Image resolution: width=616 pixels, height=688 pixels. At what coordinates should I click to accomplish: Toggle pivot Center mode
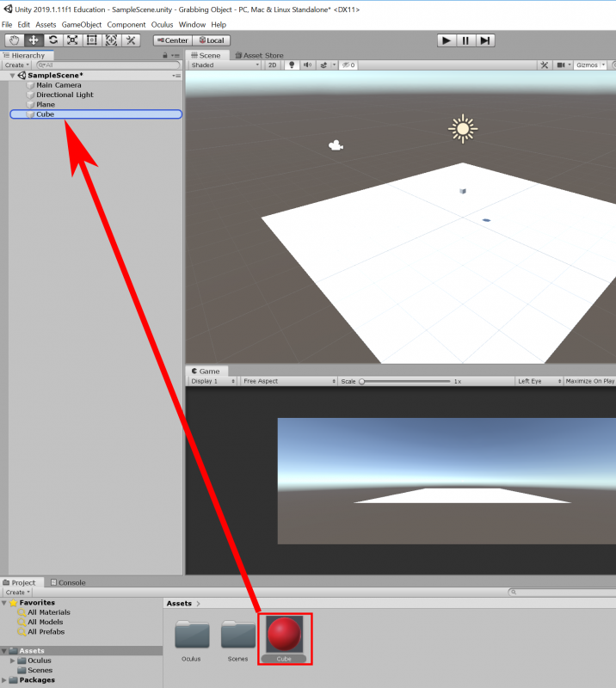point(173,40)
